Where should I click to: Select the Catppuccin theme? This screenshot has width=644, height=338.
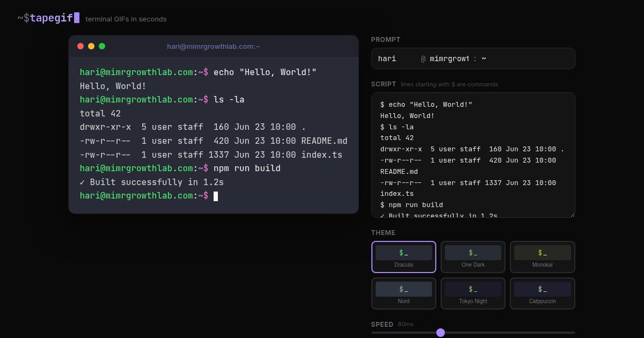click(542, 293)
